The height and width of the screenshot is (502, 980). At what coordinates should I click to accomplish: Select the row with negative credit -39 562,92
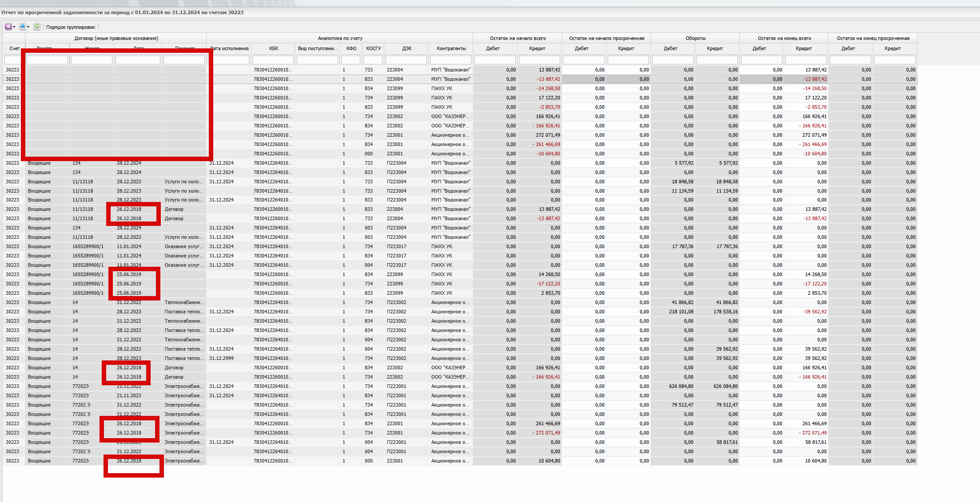point(815,312)
